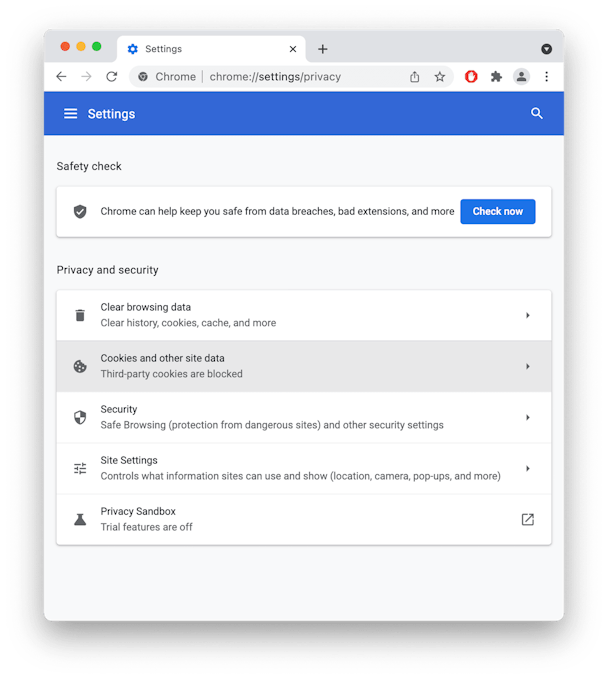Screen dimensions: 608x679
Task: Open Chrome's three-dot menu
Action: [547, 77]
